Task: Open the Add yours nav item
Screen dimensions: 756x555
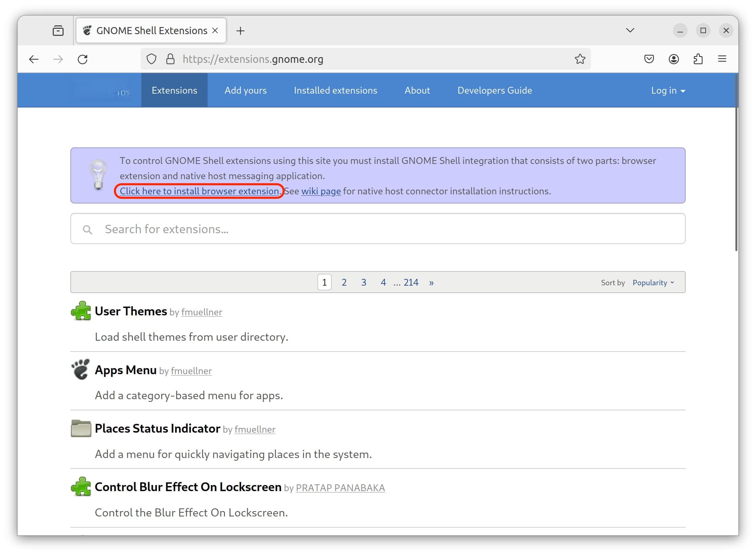Action: click(x=246, y=90)
